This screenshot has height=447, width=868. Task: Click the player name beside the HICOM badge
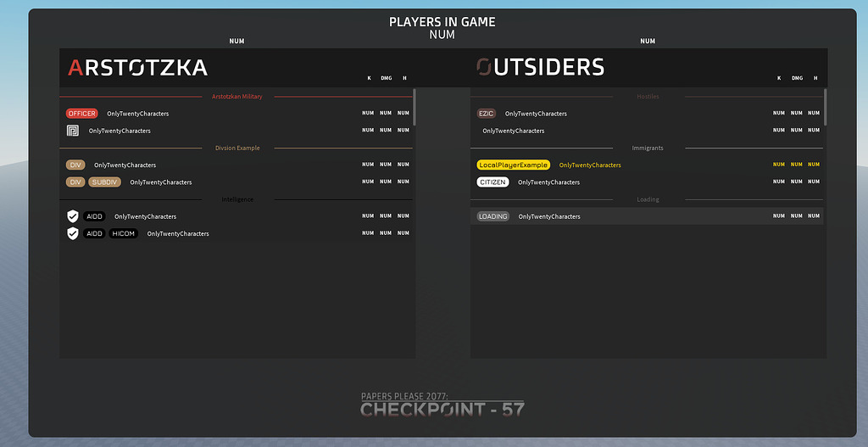pos(178,234)
